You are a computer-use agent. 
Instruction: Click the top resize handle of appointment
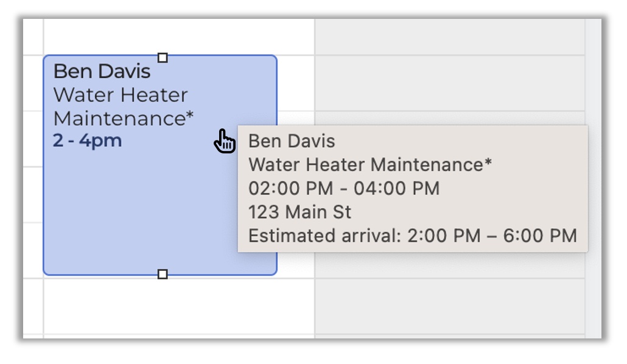point(163,58)
